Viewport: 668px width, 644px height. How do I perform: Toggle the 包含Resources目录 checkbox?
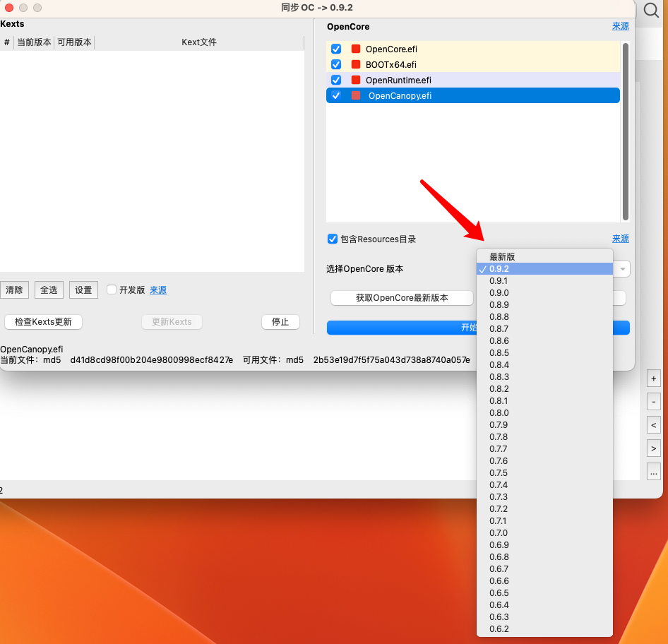tap(333, 239)
